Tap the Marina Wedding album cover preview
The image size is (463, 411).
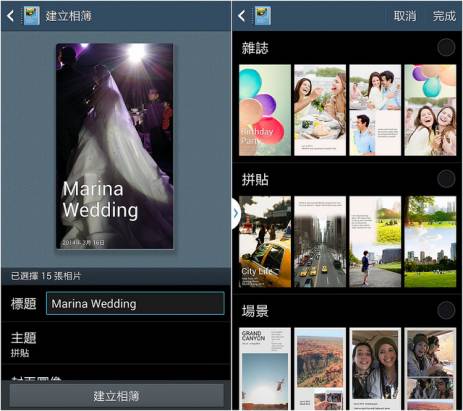pyautogui.click(x=115, y=146)
